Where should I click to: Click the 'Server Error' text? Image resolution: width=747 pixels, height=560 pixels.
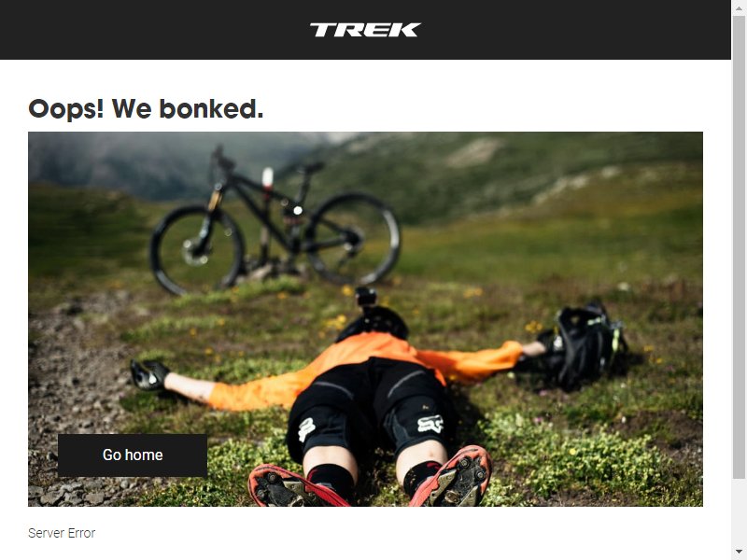point(62,533)
